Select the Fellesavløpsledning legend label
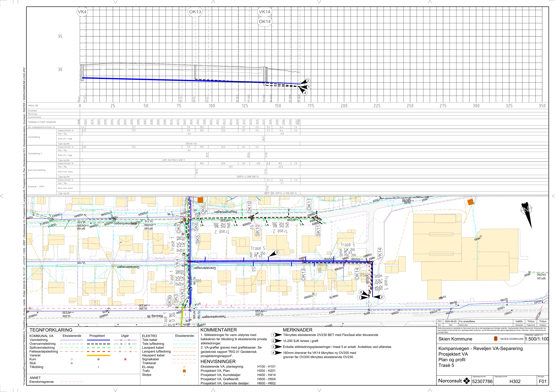This screenshot has width=555, height=392. [44, 351]
